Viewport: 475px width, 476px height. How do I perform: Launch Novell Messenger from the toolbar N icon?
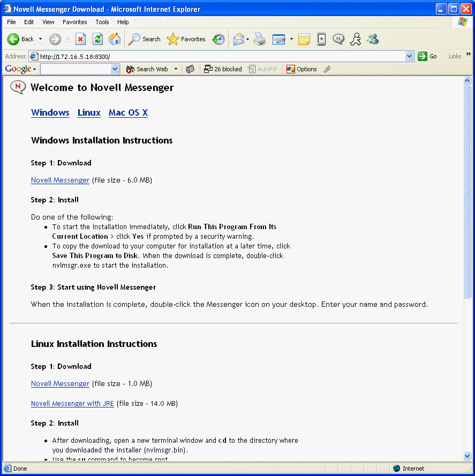338,39
